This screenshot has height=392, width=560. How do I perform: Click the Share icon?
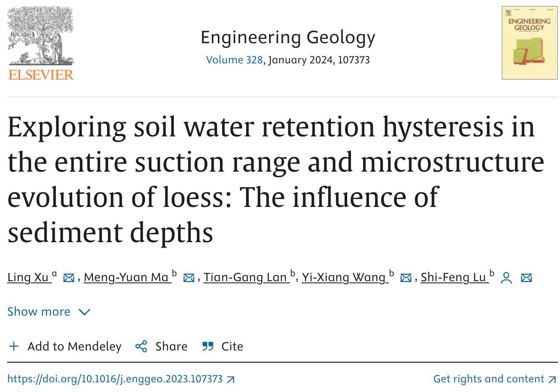141,346
